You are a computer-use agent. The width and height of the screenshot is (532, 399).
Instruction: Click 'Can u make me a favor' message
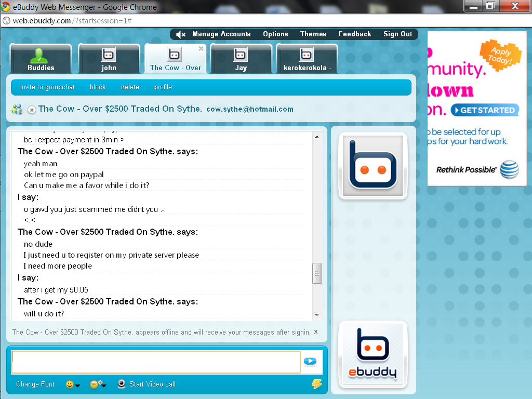pyautogui.click(x=87, y=185)
